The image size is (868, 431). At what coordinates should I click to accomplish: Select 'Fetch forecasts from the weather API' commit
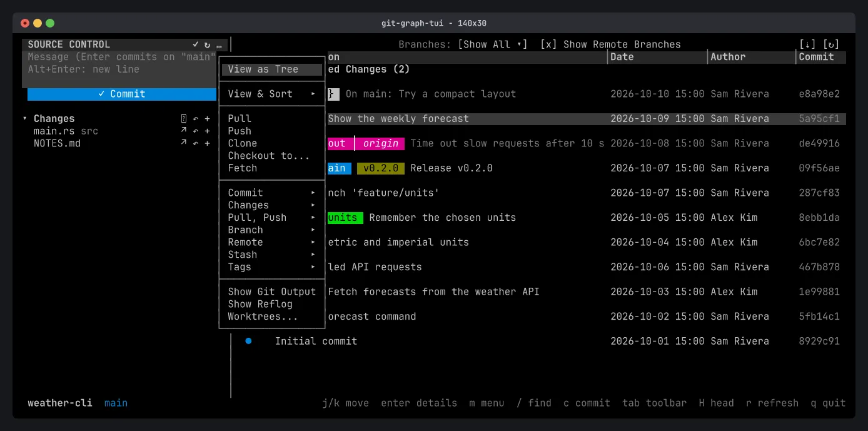433,292
